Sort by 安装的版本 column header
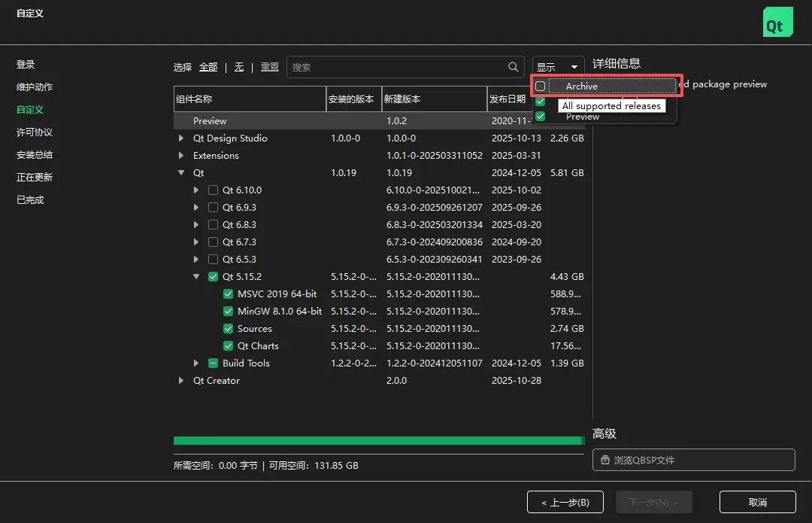Viewport: 812px width, 523px height. pyautogui.click(x=353, y=99)
